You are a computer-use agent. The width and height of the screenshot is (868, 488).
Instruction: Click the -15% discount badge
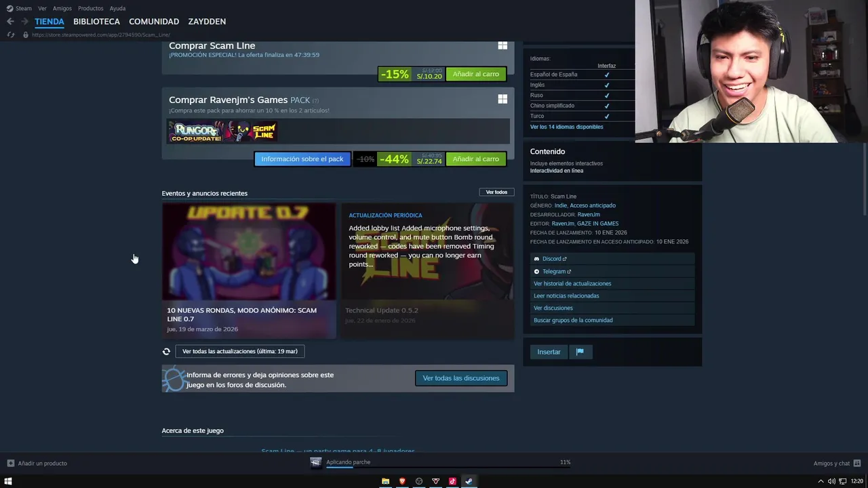click(395, 74)
